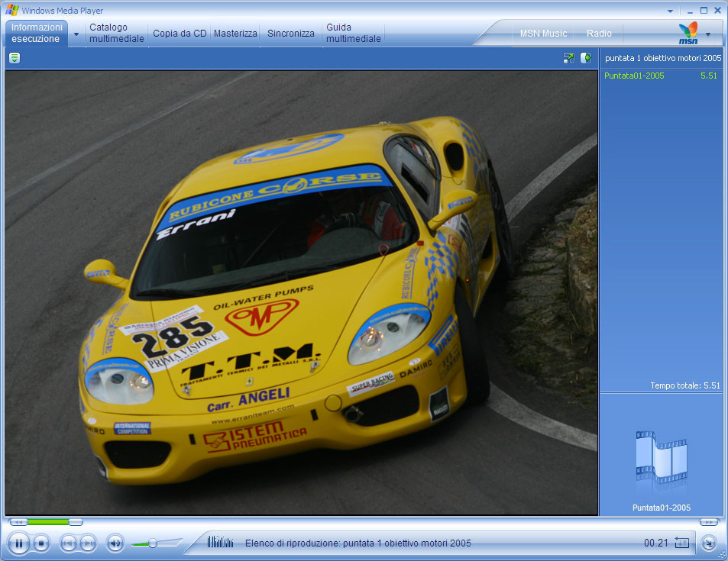Click the film strip video thumbnail
This screenshot has height=561, width=728.
[x=661, y=458]
